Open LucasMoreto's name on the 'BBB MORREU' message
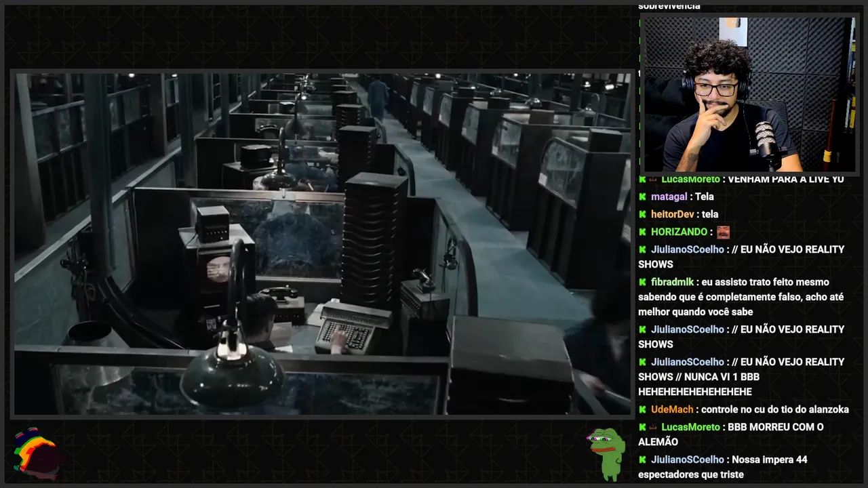The width and height of the screenshot is (868, 488). point(690,427)
